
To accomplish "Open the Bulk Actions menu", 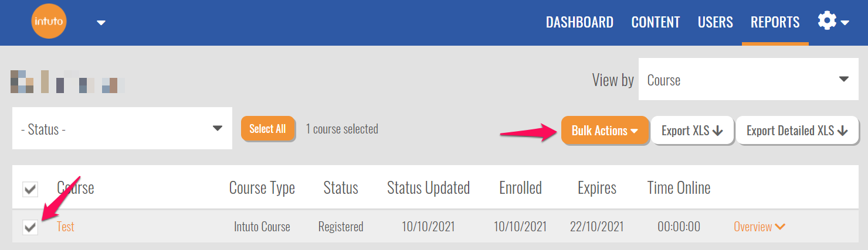I will [605, 131].
